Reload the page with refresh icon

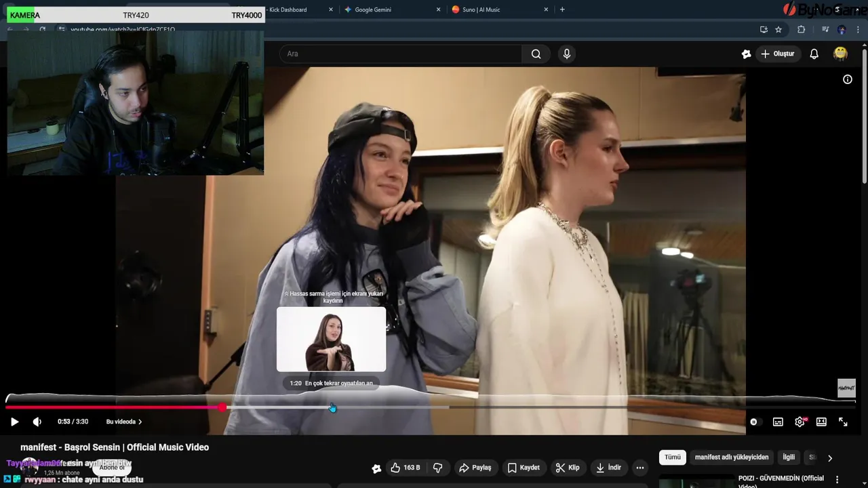[42, 30]
